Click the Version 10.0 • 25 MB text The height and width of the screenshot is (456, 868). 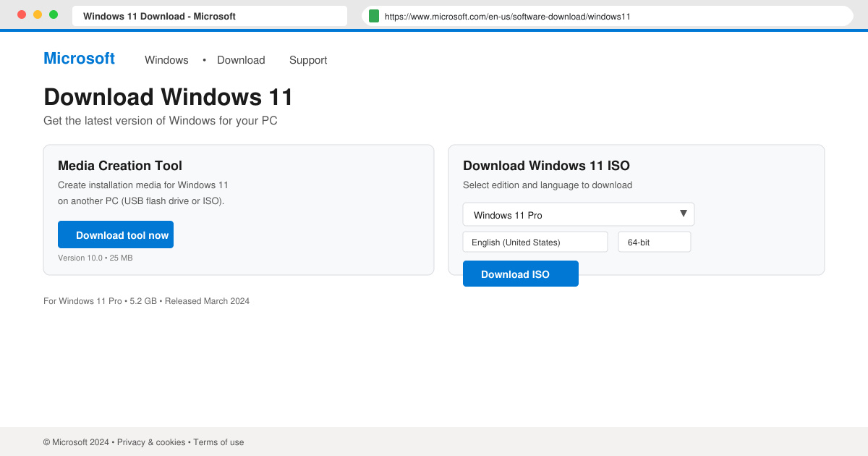click(x=95, y=258)
